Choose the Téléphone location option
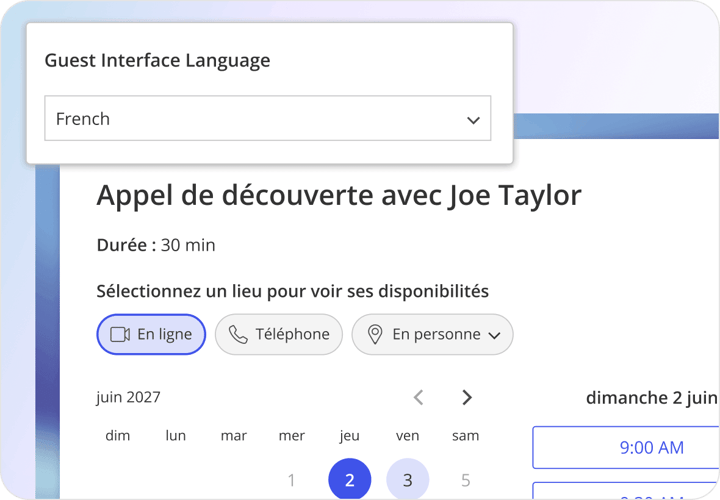 click(x=279, y=334)
